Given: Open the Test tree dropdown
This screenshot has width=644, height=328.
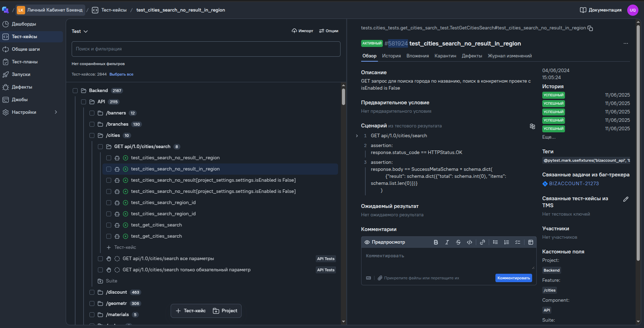Looking at the screenshot, I should (80, 31).
